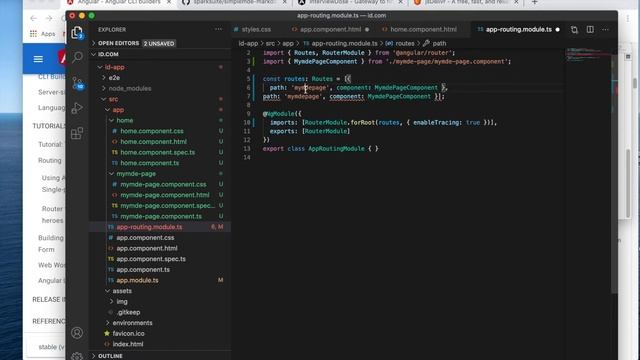This screenshot has width=640, height=360.
Task: Expand the Open Editors section
Action: [118, 43]
